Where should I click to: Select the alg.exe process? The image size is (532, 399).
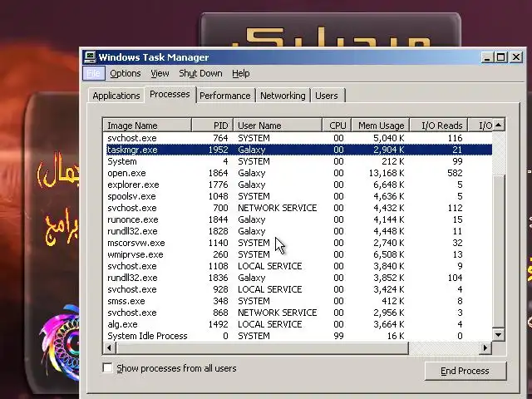299,324
